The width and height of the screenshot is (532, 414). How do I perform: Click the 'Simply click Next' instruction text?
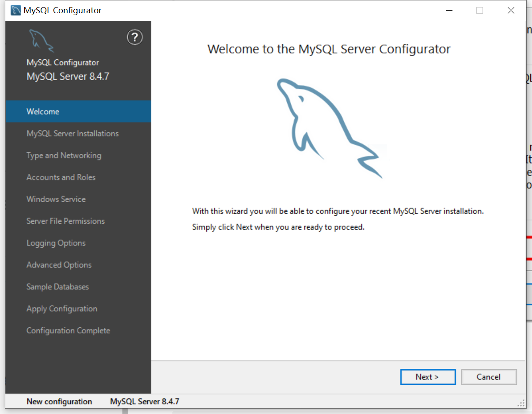[x=278, y=227]
